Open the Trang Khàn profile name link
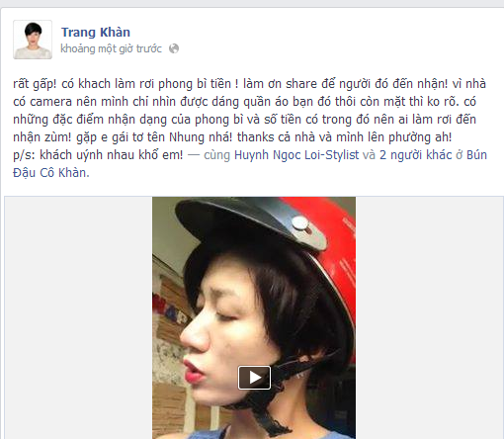This screenshot has height=439, width=504. (x=96, y=32)
